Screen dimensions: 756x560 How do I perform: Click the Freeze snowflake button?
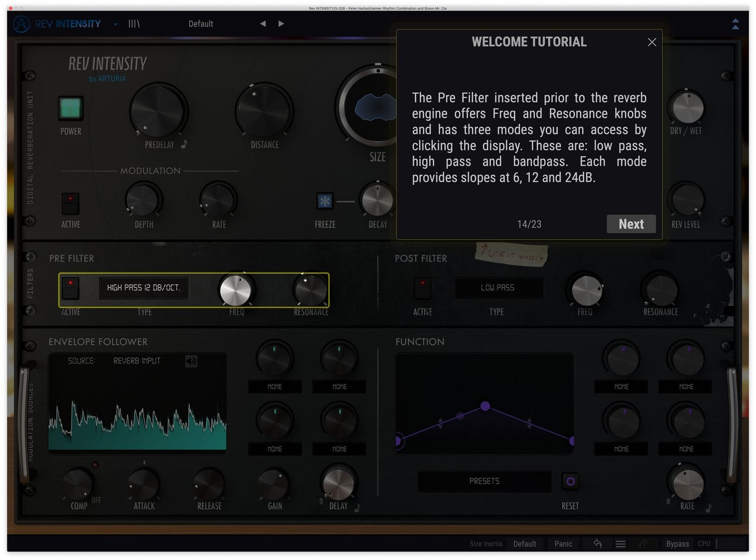325,201
